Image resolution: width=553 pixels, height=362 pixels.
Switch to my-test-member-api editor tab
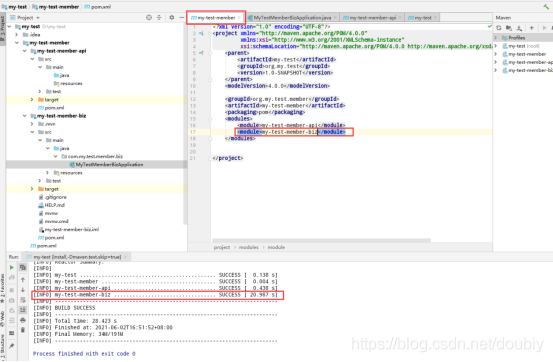[372, 18]
